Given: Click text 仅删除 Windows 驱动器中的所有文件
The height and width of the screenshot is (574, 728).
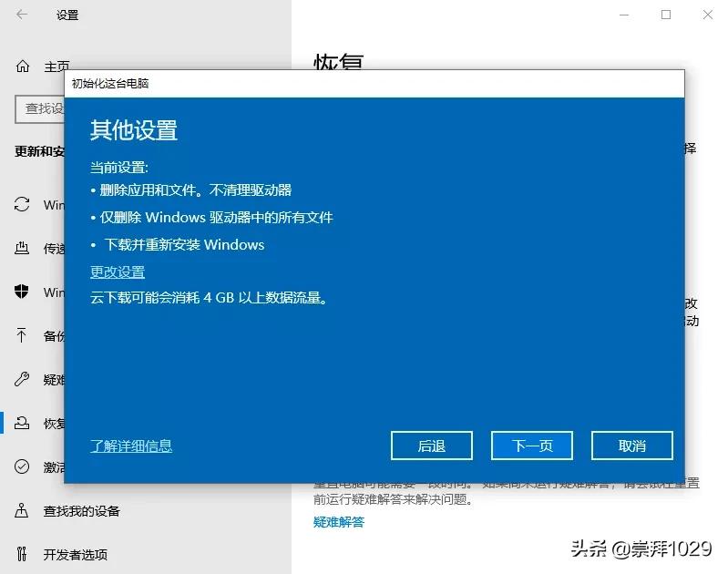Looking at the screenshot, I should tap(216, 218).
